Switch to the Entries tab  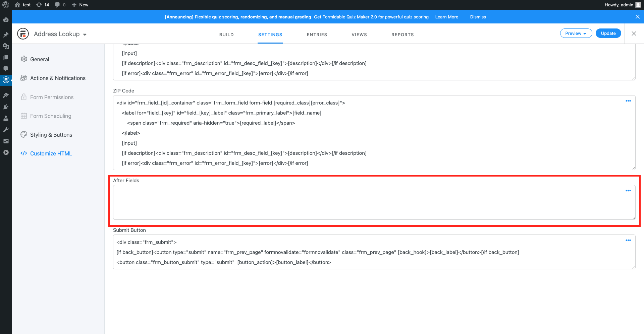[317, 35]
